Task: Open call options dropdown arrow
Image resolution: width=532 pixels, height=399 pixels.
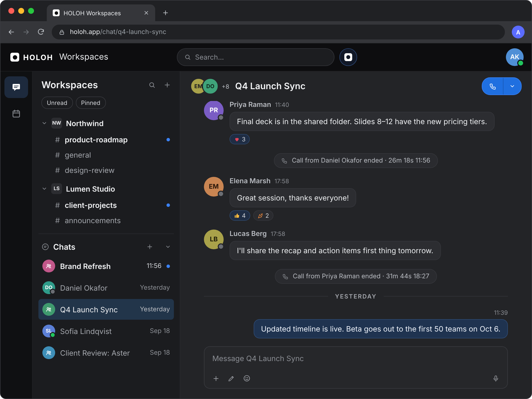Action: point(512,86)
